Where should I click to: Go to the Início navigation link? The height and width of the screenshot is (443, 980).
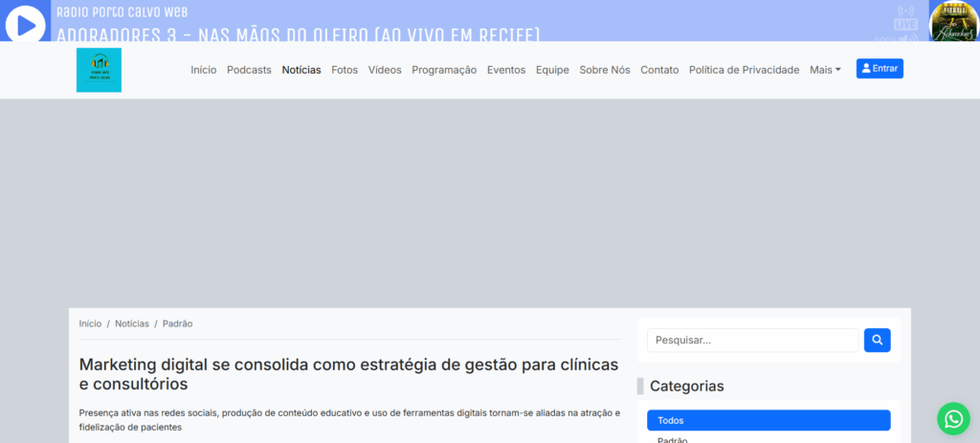203,70
